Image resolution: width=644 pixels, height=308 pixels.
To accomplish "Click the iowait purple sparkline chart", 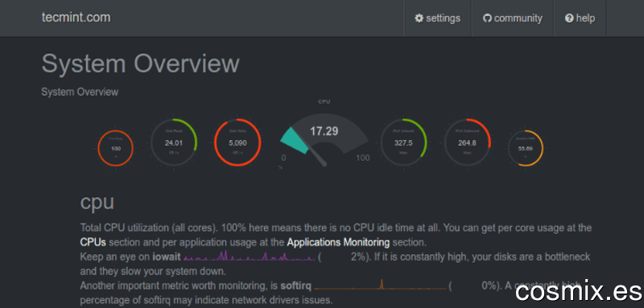I will coord(250,257).
